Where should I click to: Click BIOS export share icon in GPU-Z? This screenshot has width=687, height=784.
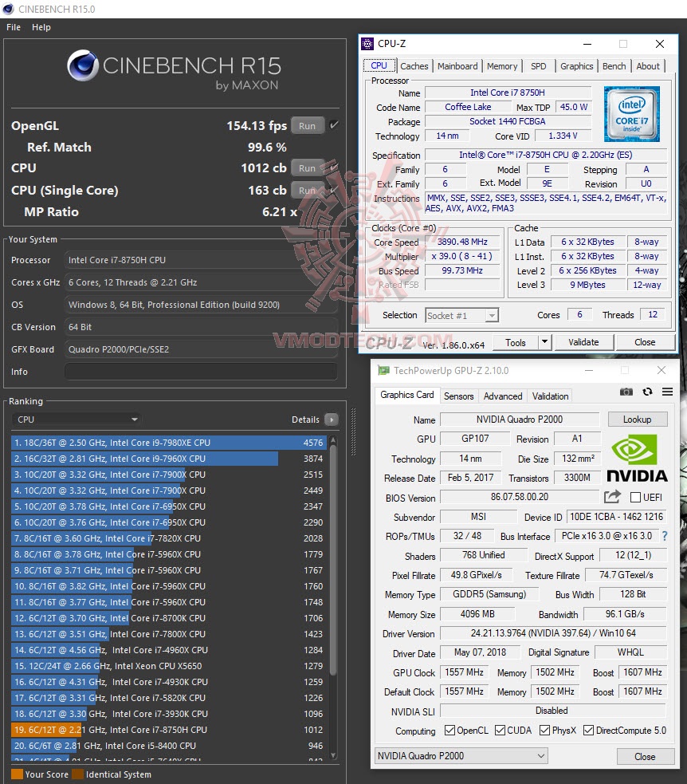click(x=612, y=497)
